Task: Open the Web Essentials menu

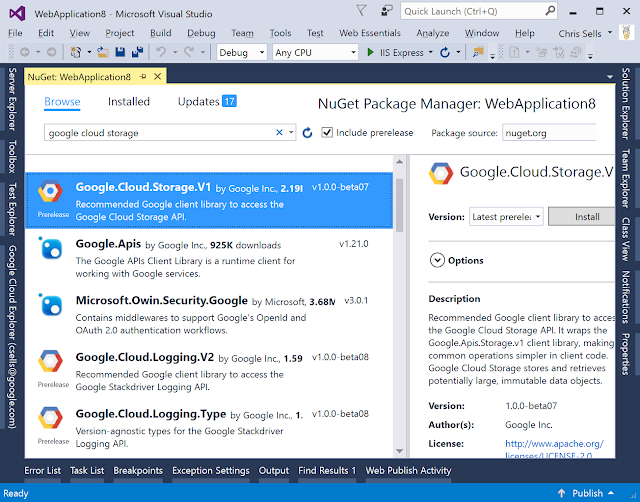Action: (x=369, y=33)
